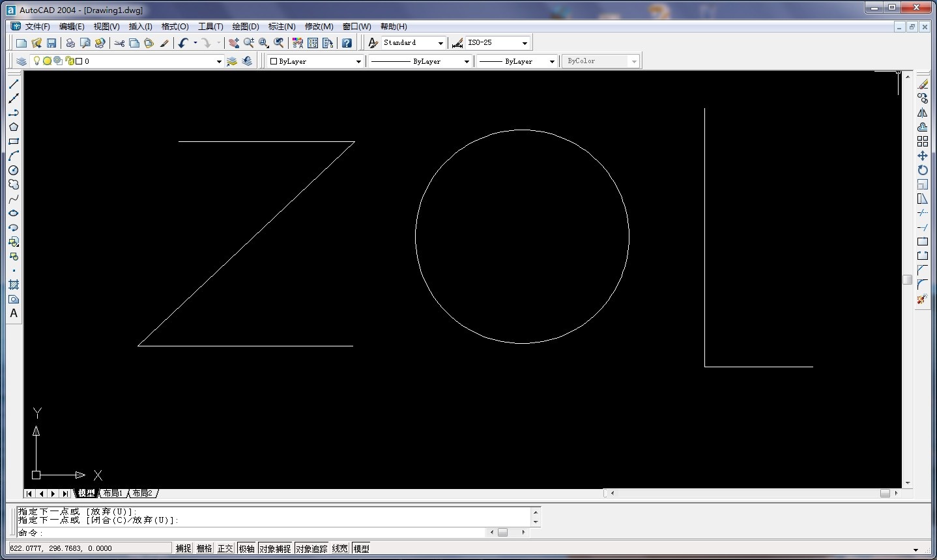Toggle layer 0 on/off lightbulb
This screenshot has height=560, width=937.
coord(37,61)
